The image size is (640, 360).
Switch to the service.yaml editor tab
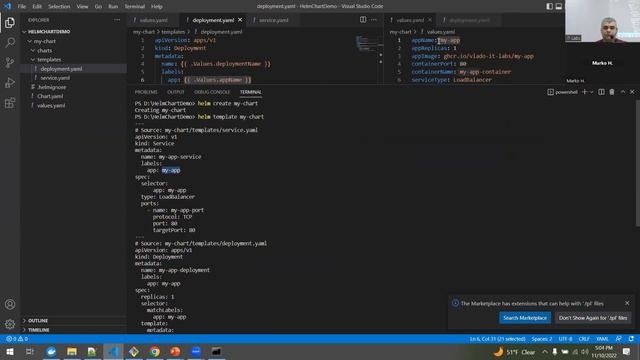273,20
